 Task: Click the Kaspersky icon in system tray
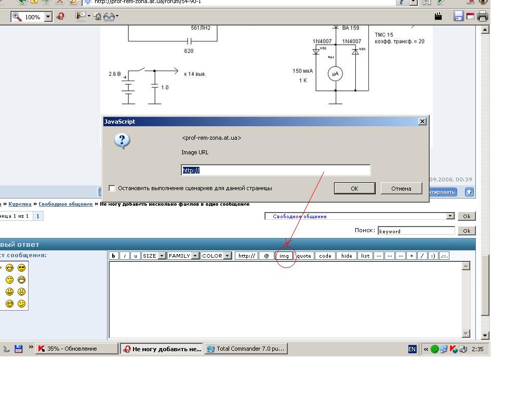point(453,349)
